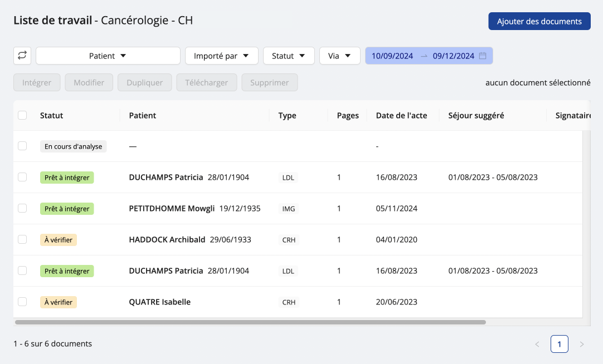This screenshot has width=603, height=364.
Task: Open the Statut filter dropdown
Action: pyautogui.click(x=289, y=56)
